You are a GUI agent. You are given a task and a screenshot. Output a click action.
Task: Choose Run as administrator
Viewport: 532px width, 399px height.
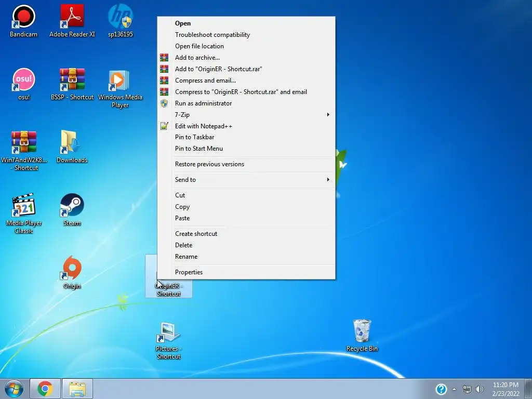(246, 103)
